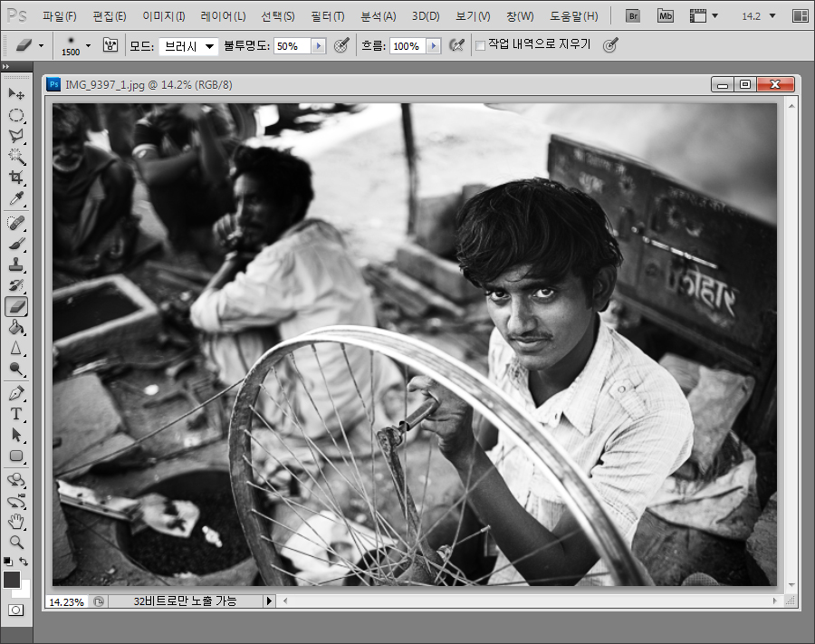815x644 pixels.
Task: Select the Brush tool
Action: click(x=16, y=245)
